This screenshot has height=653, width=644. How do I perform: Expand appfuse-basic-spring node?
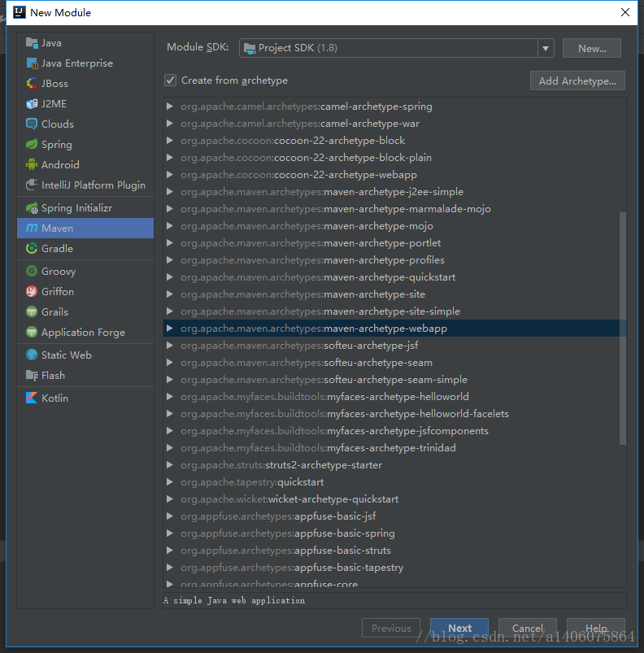169,533
